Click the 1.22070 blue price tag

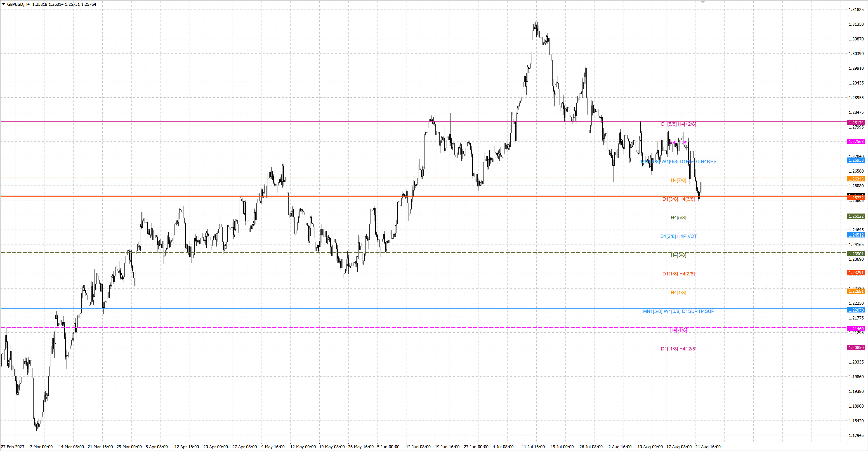856,310
